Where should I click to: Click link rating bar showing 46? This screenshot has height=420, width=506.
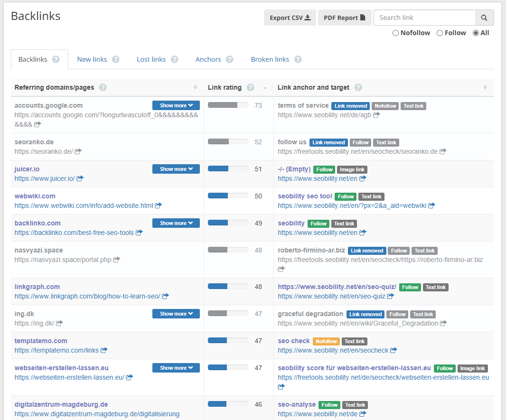(x=228, y=404)
